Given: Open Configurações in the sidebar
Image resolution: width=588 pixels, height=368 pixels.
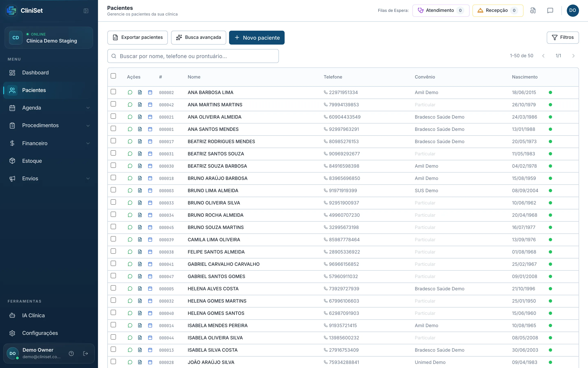Looking at the screenshot, I should pos(49,333).
